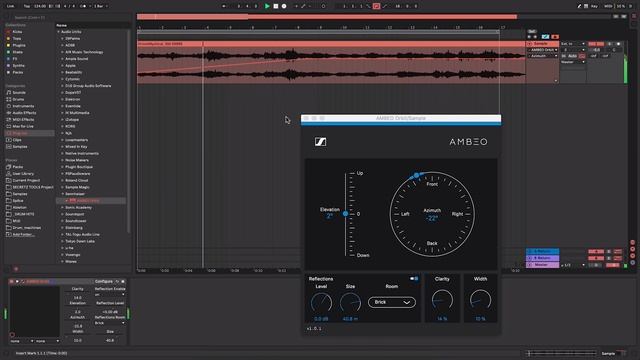Viewport: 640px width, 360px height.
Task: Select the yellow Plugins collection
Action: pos(19,45)
